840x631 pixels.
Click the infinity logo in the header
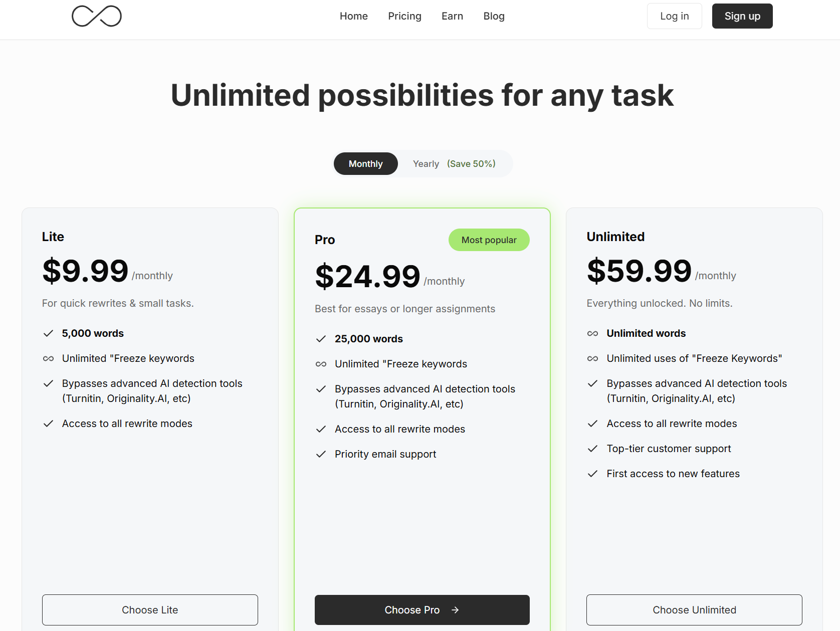point(97,16)
